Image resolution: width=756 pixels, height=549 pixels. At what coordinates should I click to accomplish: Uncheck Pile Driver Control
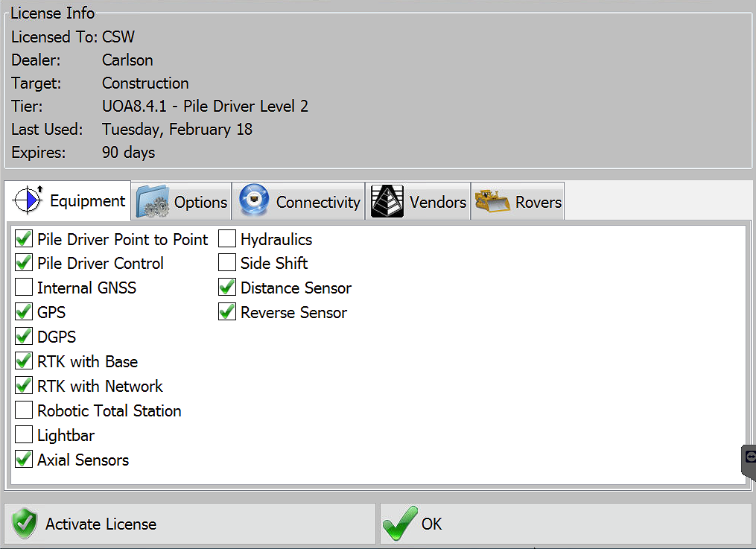tap(24, 262)
